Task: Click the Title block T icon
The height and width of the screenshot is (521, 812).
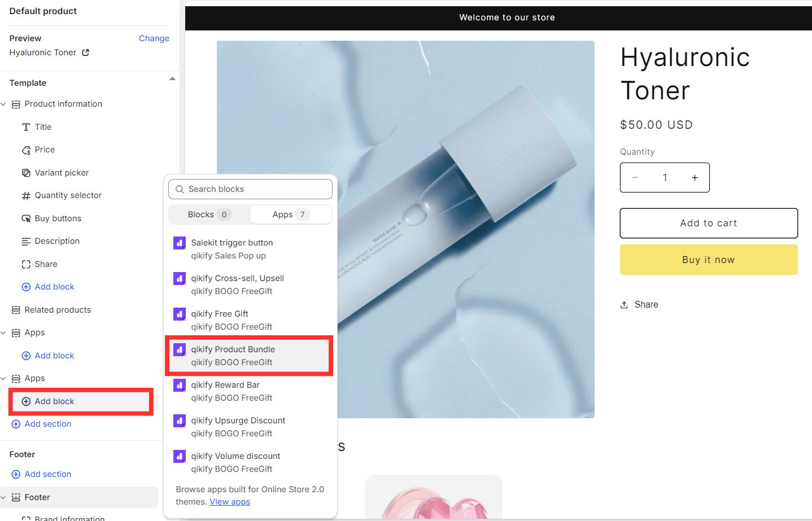Action: [x=26, y=127]
